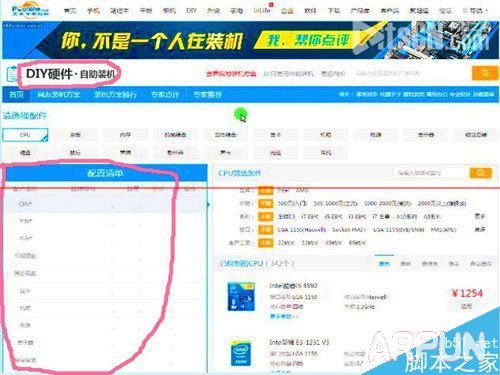Image resolution: width=500 pixels, height=375 pixels.
Task: Open Intel i5 4590 product thumbnail
Action: pos(241,297)
